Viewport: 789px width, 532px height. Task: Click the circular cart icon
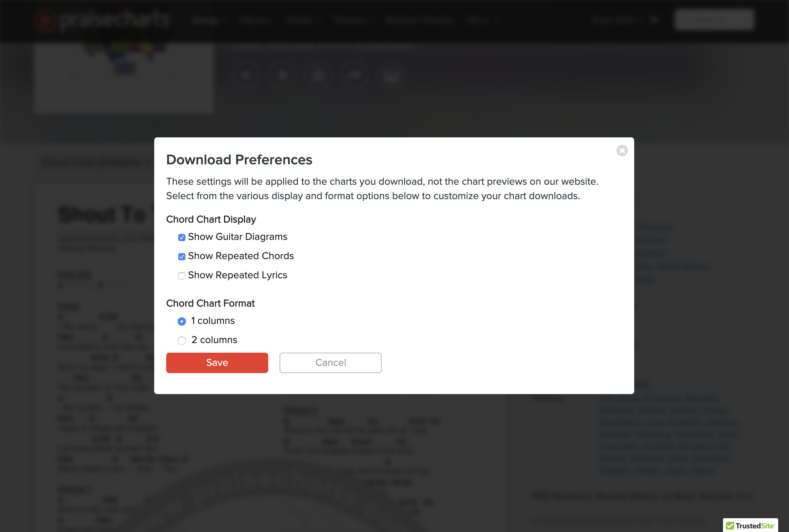pos(391,75)
